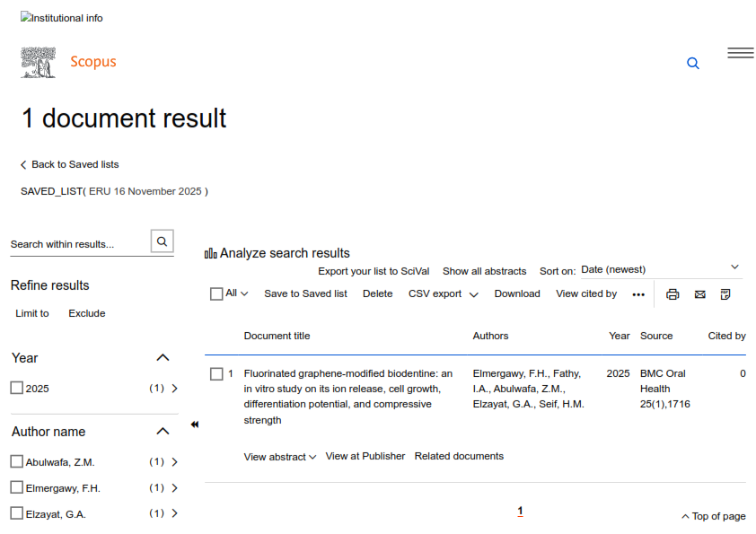Screen dimensions: 756x534
Task: Click the search within results magnifier button
Action: point(163,241)
